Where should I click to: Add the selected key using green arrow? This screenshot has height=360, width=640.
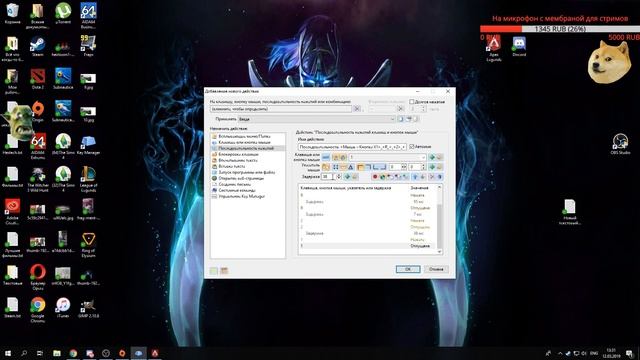(x=432, y=157)
